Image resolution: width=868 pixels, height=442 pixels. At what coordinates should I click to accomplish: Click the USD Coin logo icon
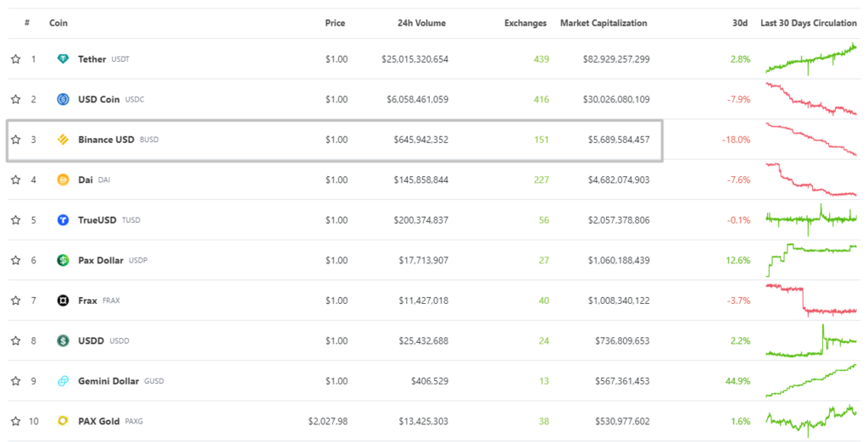pos(63,100)
